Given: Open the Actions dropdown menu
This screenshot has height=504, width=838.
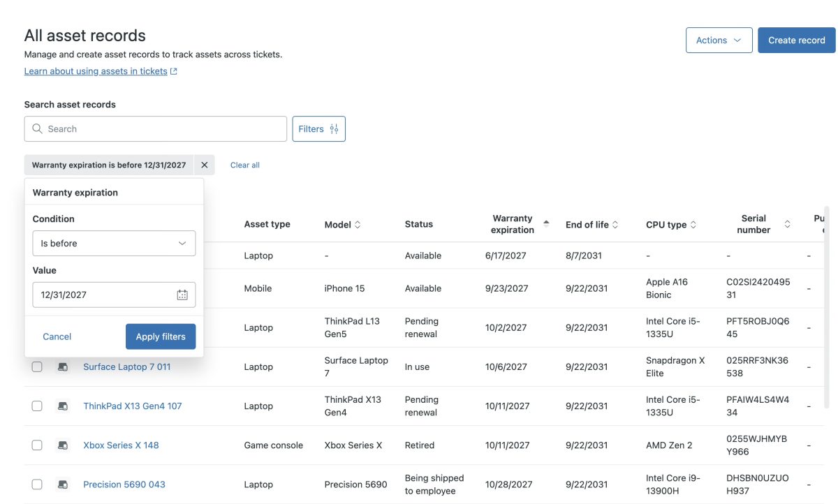Looking at the screenshot, I should click(x=719, y=40).
